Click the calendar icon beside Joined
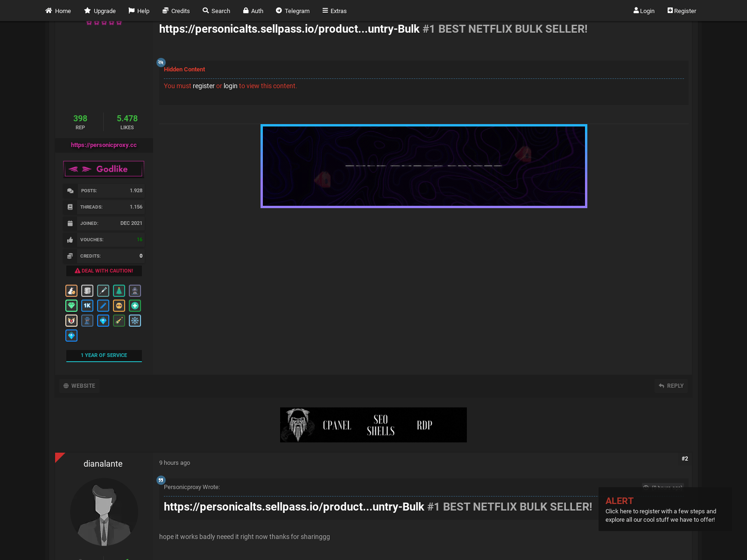 (x=70, y=224)
